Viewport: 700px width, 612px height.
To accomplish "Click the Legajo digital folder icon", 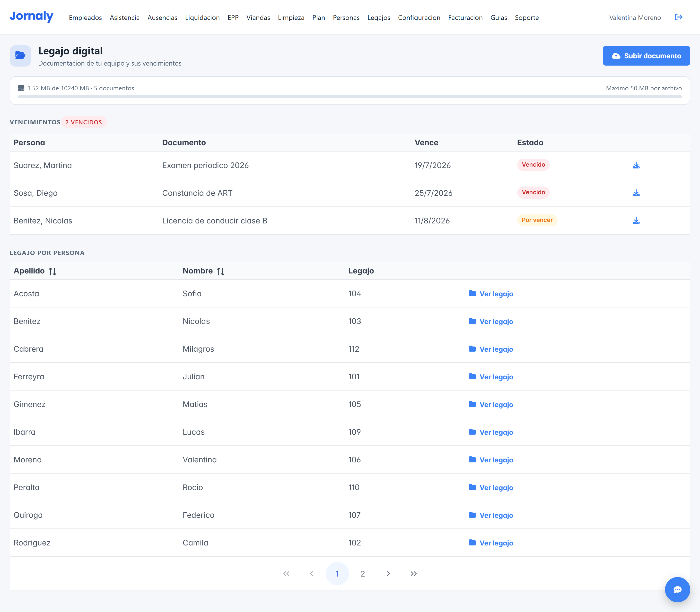I will click(x=20, y=56).
